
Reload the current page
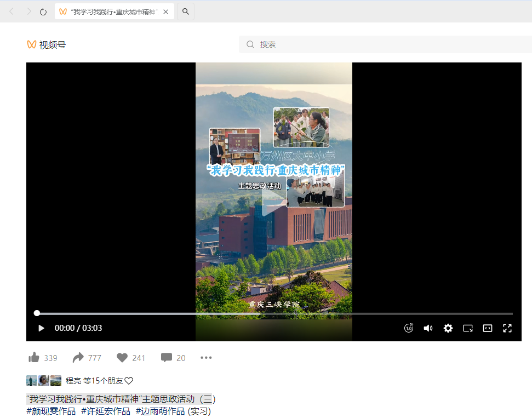point(43,12)
